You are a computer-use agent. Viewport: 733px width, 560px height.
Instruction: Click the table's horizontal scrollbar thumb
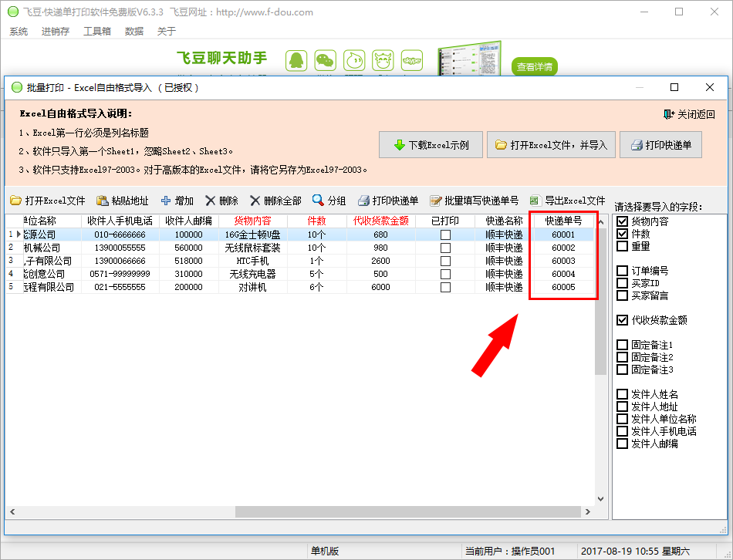click(x=407, y=512)
